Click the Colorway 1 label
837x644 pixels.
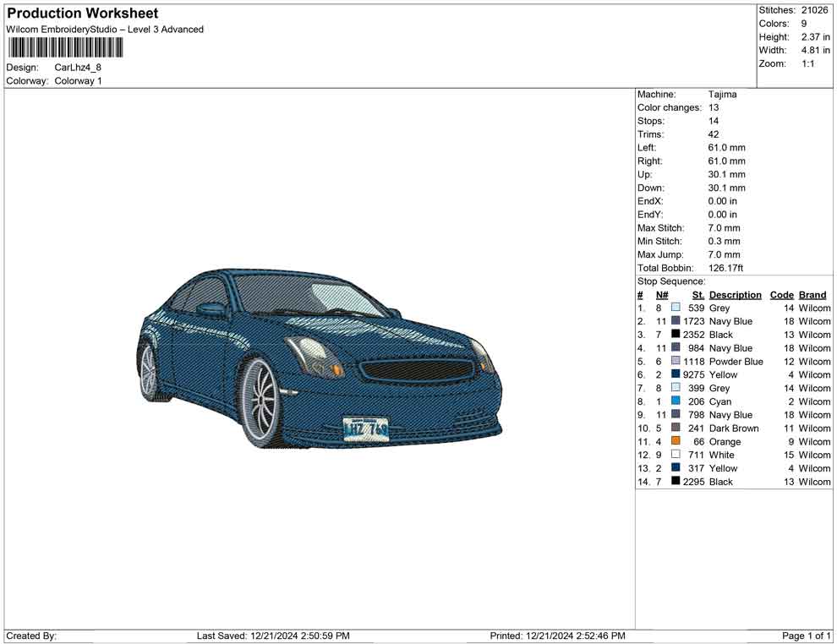[78, 80]
